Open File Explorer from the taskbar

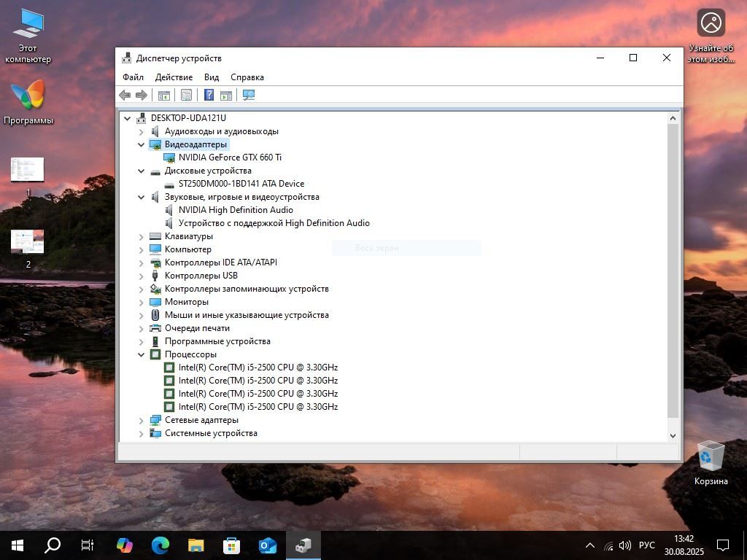pyautogui.click(x=196, y=545)
